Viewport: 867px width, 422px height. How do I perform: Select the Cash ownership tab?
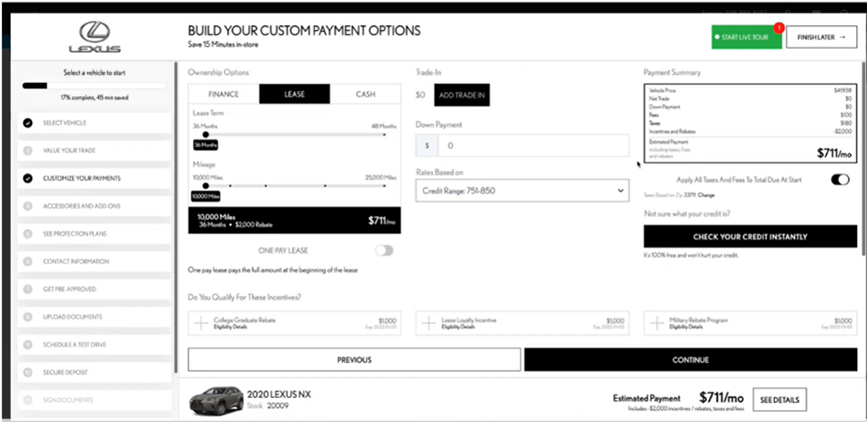(x=365, y=94)
